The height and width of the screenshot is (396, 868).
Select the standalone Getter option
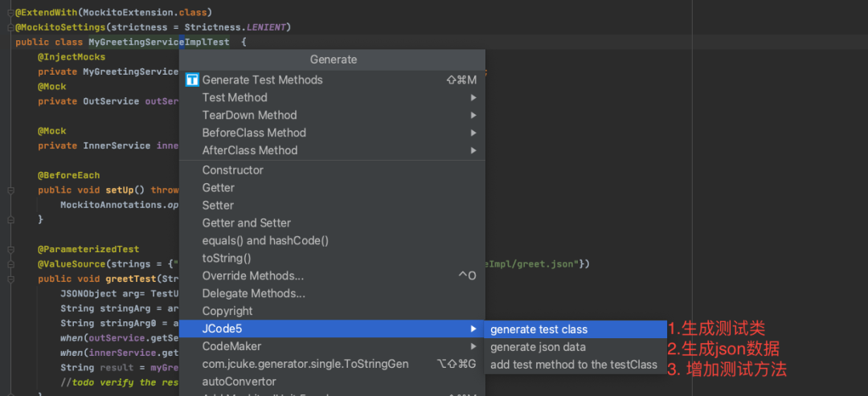pyautogui.click(x=219, y=188)
